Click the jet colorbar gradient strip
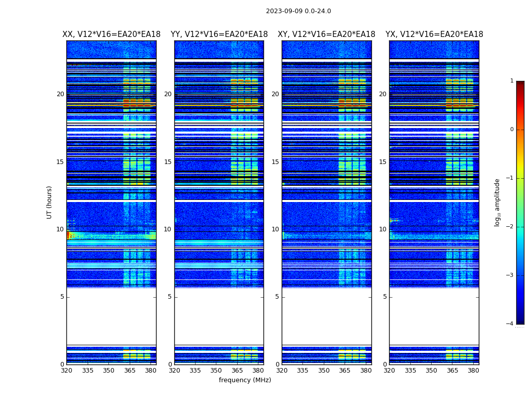This screenshot has height=405, width=532. [x=520, y=202]
